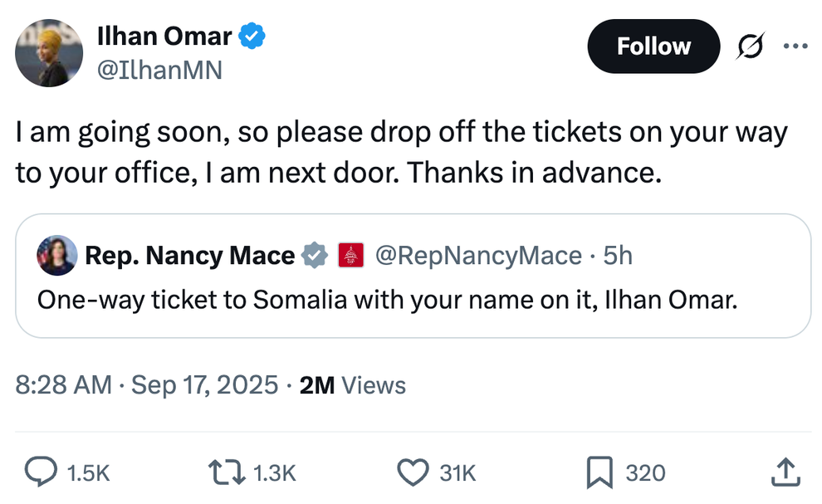Bookmark the tweet using the bookmark icon
This screenshot has width=822, height=504.
point(599,472)
